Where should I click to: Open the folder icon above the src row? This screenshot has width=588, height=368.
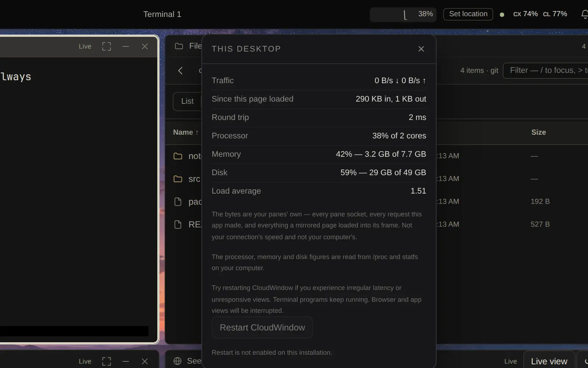pos(178,156)
